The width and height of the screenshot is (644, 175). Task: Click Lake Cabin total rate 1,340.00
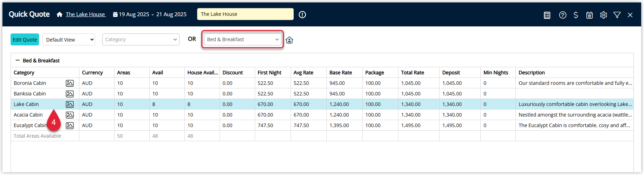tap(411, 104)
